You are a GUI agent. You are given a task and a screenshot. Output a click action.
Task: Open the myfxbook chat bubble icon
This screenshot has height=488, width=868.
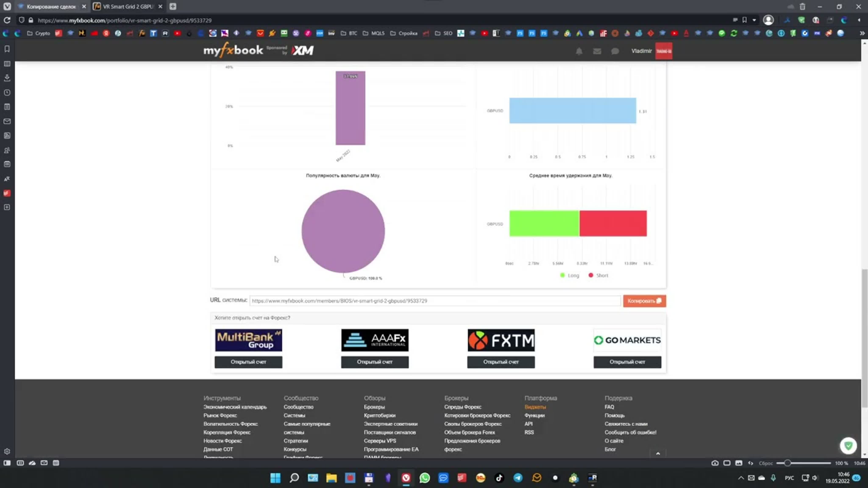coord(615,51)
